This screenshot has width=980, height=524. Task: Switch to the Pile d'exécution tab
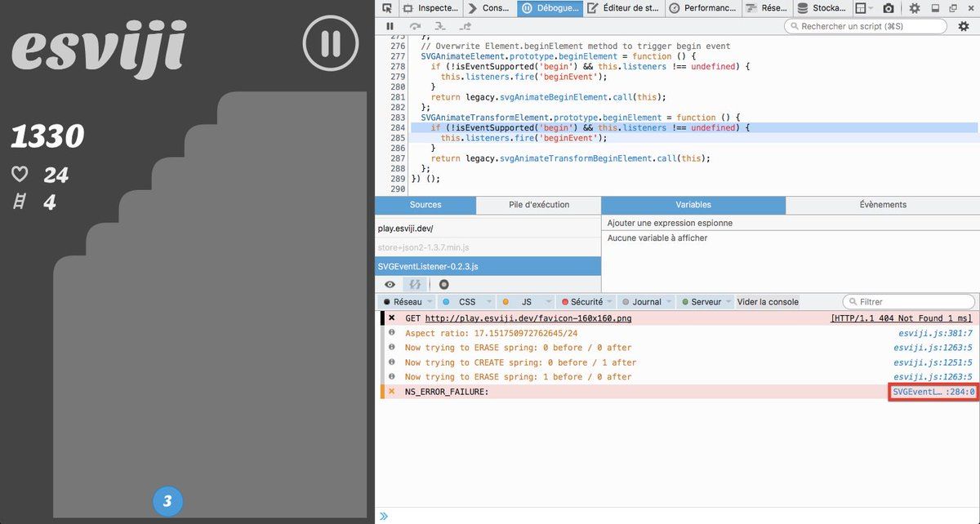pyautogui.click(x=538, y=205)
